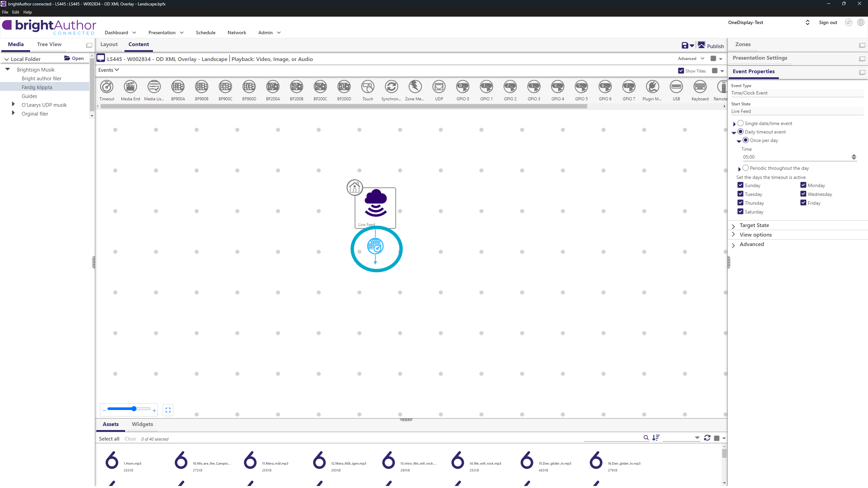Select the Media End event icon
This screenshot has height=488, width=868.
130,87
